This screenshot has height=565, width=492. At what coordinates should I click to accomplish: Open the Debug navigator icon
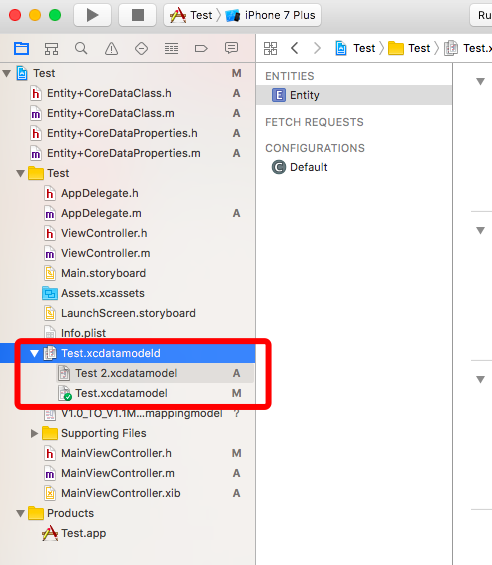point(171,48)
